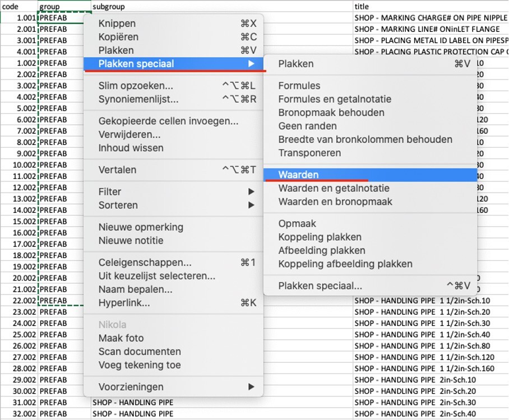Click 'Waarden en bronopmaak' option
Viewport: 509px width, 420px height.
(335, 202)
